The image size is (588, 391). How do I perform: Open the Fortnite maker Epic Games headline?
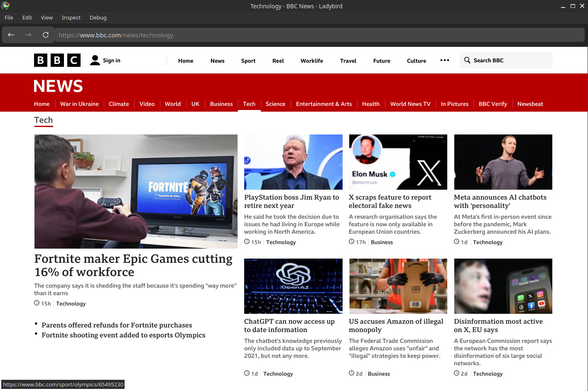point(133,265)
